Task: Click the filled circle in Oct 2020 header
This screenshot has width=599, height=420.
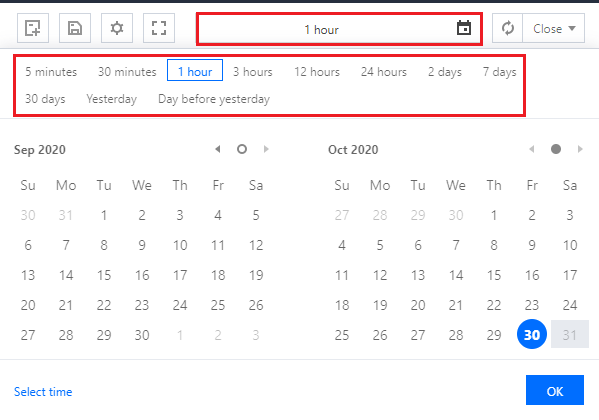Action: click(x=556, y=149)
